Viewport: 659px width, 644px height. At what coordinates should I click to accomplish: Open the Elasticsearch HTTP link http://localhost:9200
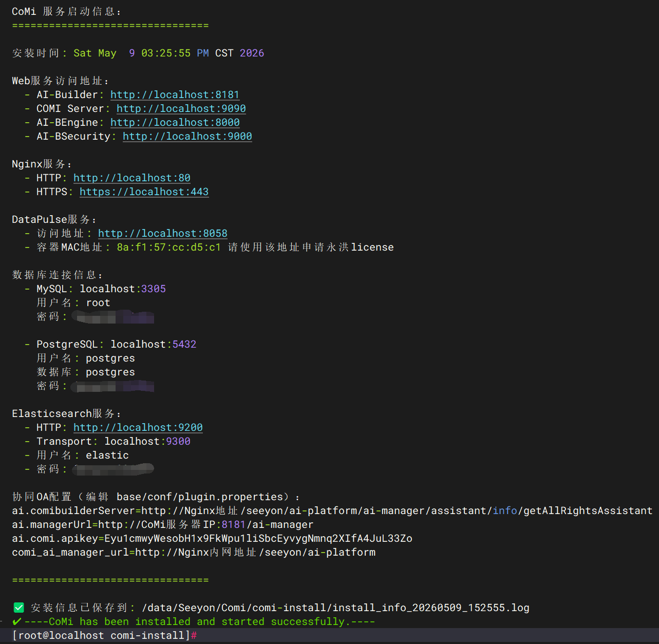(138, 427)
